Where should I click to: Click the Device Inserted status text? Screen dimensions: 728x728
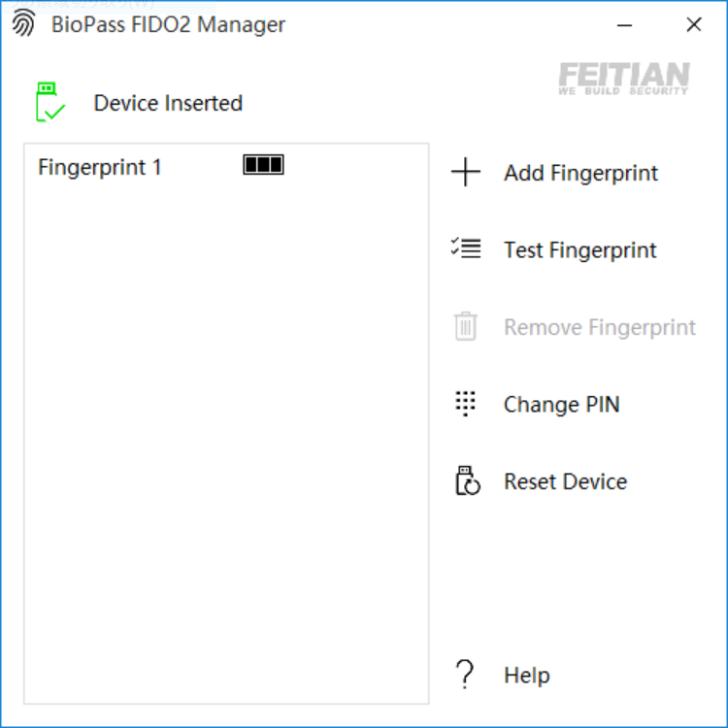tap(168, 103)
